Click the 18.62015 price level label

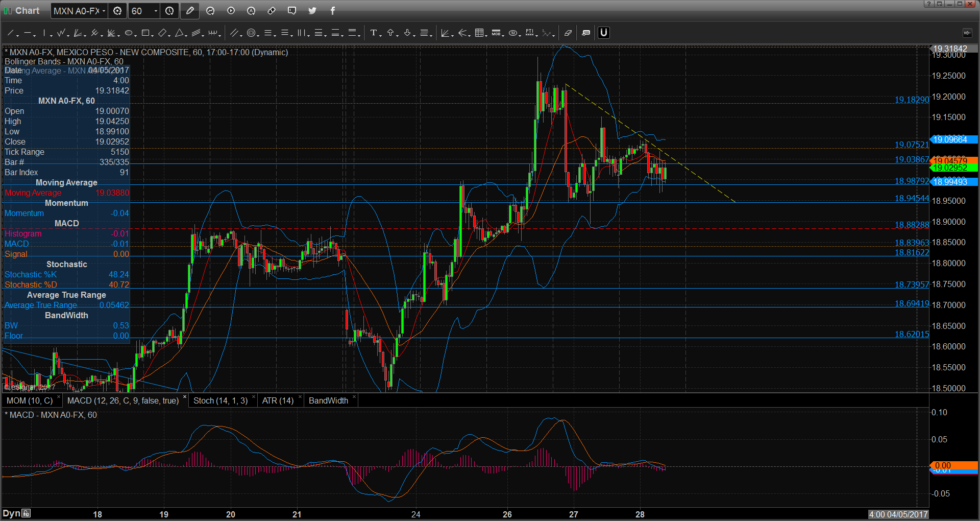click(912, 335)
